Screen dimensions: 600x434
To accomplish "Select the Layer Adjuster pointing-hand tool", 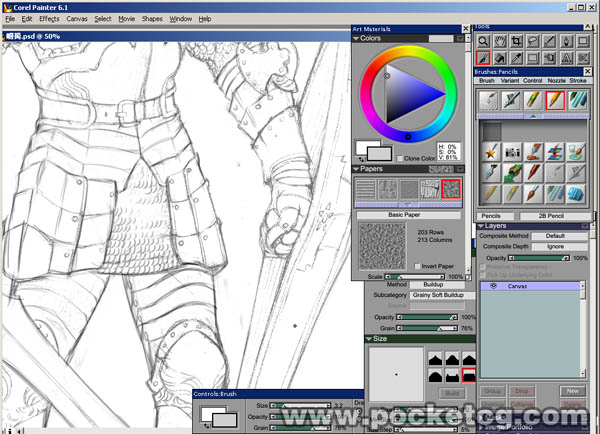I will pyautogui.click(x=550, y=58).
